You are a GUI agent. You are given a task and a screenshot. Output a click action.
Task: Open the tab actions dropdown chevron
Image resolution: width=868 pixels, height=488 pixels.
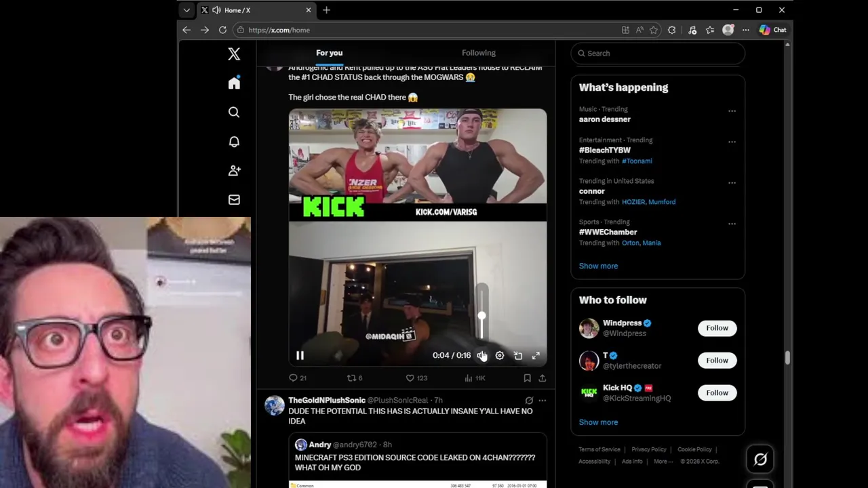pyautogui.click(x=186, y=10)
